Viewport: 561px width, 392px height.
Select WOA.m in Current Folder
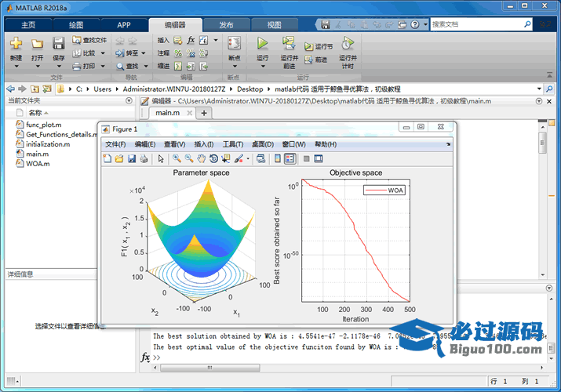click(38, 164)
